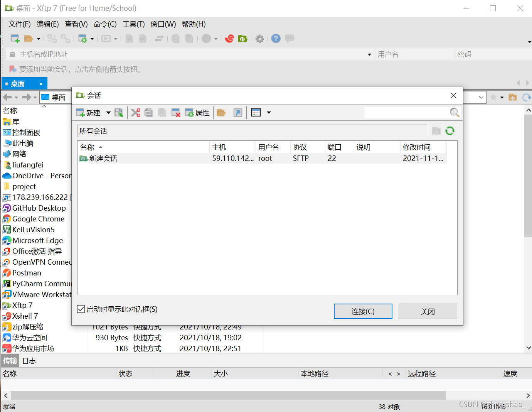The height and width of the screenshot is (412, 532).
Task: Toggle 启动时显示此对话框 checkbox
Action: click(81, 309)
